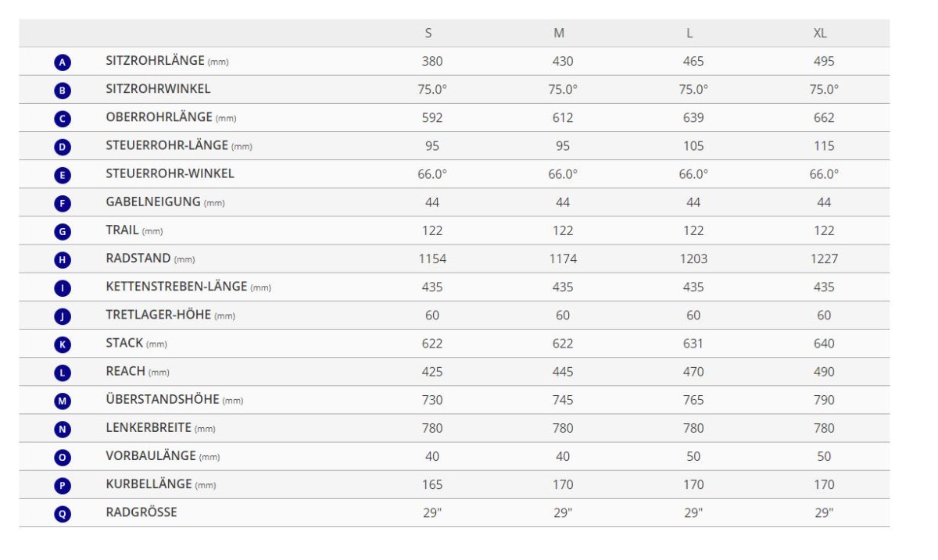Click the L icon beside Reach

click(63, 373)
